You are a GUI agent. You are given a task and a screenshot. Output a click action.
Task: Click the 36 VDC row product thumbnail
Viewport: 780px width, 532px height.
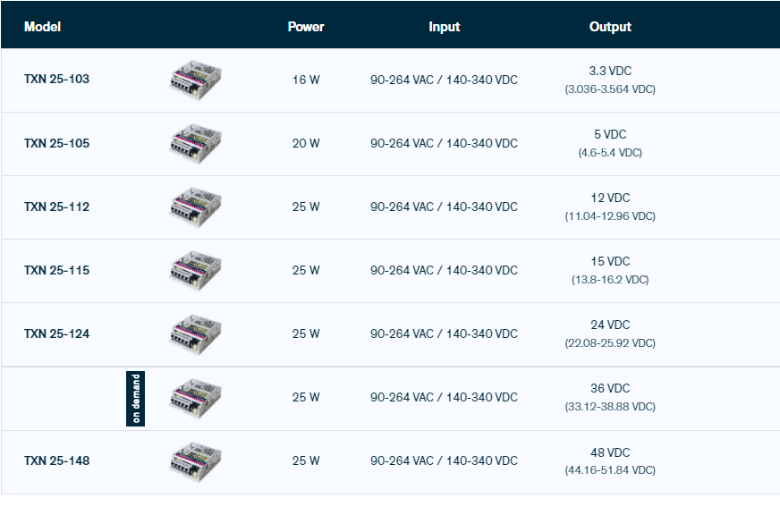[196, 398]
